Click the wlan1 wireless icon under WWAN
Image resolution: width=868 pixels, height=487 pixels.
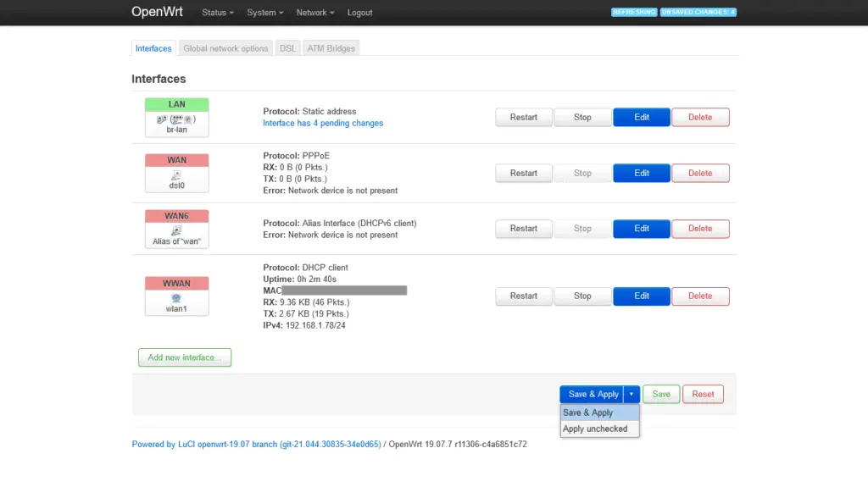coord(176,298)
